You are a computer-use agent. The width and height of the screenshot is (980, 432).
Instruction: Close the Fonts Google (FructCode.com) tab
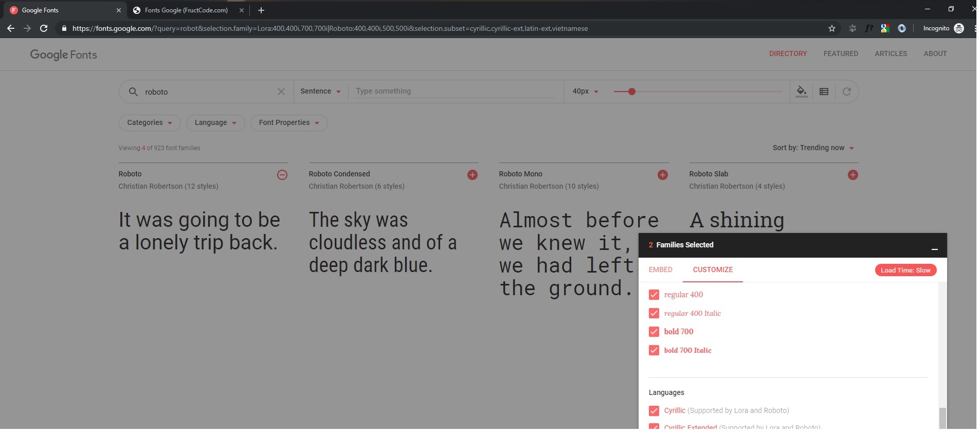tap(241, 10)
